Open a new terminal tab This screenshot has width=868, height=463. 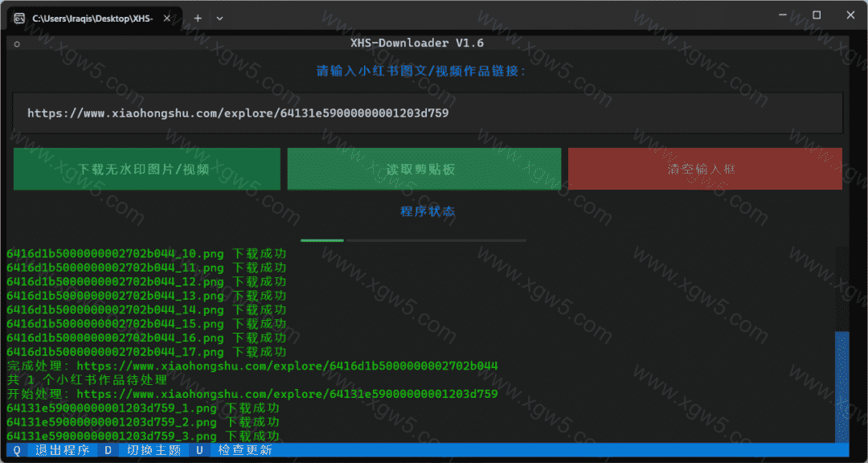(x=198, y=18)
